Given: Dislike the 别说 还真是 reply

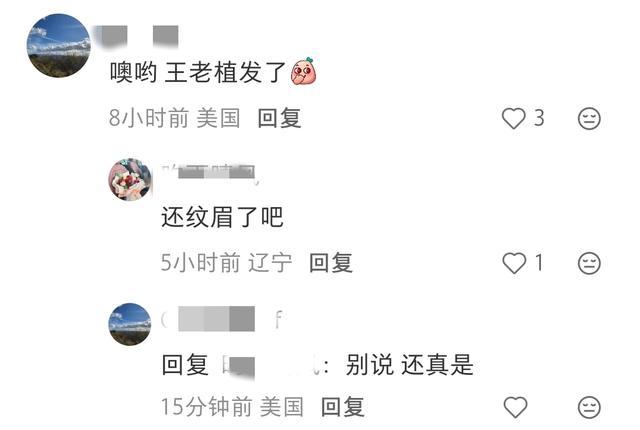Looking at the screenshot, I should 589,407.
